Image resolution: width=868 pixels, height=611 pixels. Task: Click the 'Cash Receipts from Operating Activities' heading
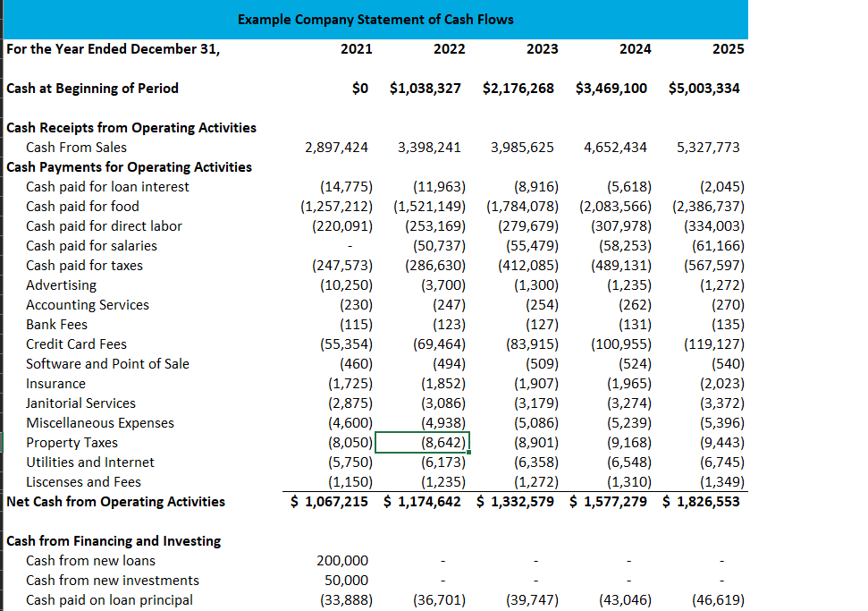[131, 127]
